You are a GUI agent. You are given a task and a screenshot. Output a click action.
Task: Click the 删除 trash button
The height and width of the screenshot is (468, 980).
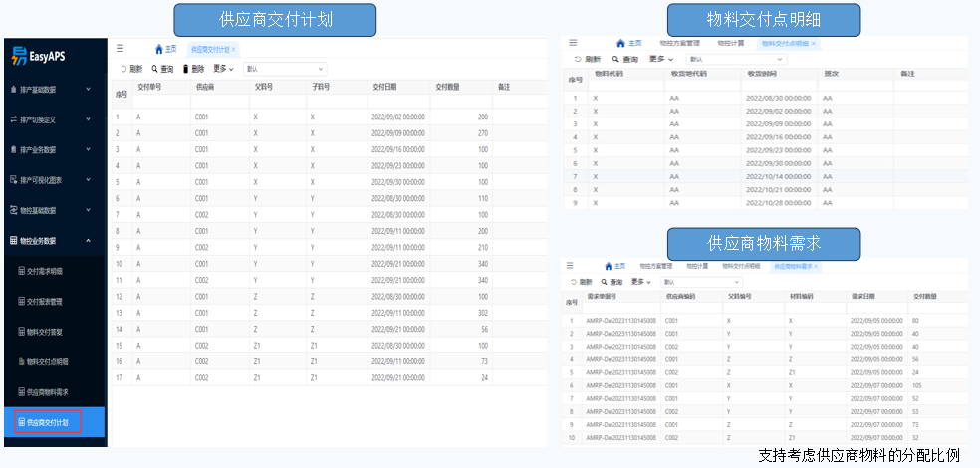click(x=192, y=69)
